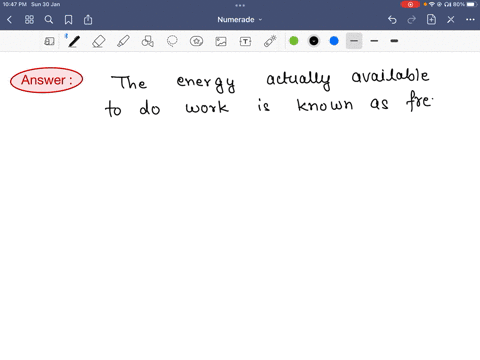This screenshot has height=360, width=480.
Task: Open the Elements sticker tool
Action: 196,41
